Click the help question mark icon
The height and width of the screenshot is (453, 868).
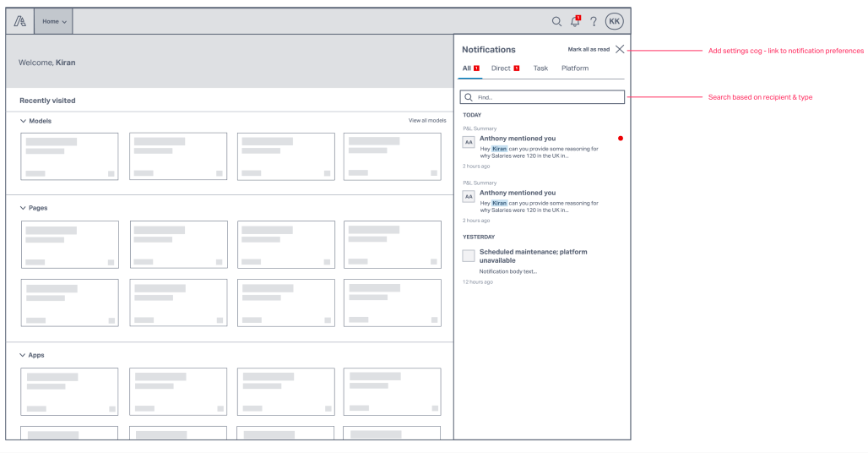coord(594,22)
